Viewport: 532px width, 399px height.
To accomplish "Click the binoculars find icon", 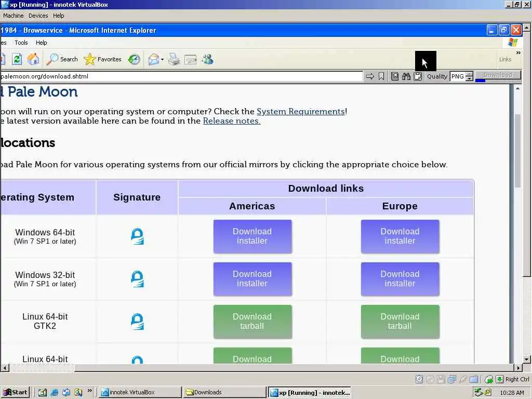I will coord(406,76).
